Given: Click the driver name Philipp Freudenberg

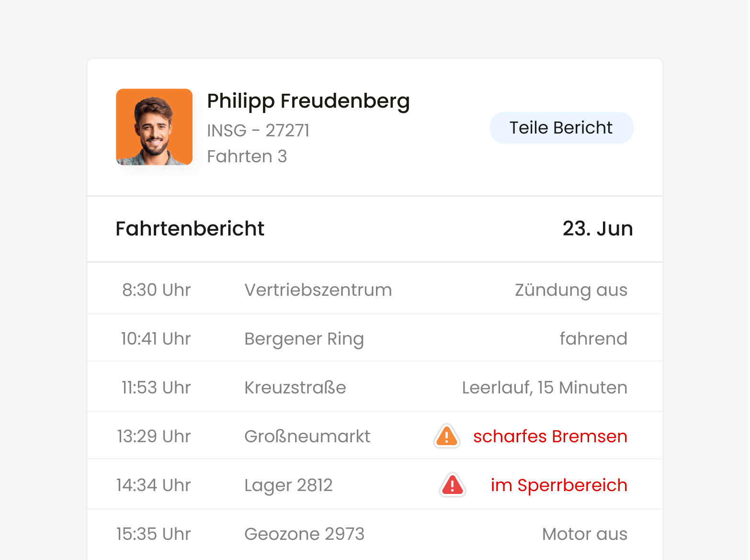Looking at the screenshot, I should [x=308, y=102].
